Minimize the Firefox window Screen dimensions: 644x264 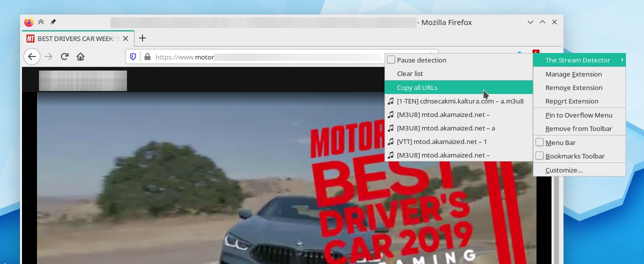tap(530, 22)
